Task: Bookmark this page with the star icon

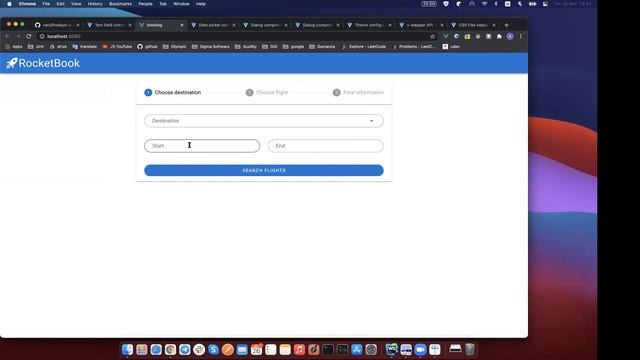Action: [x=433, y=36]
